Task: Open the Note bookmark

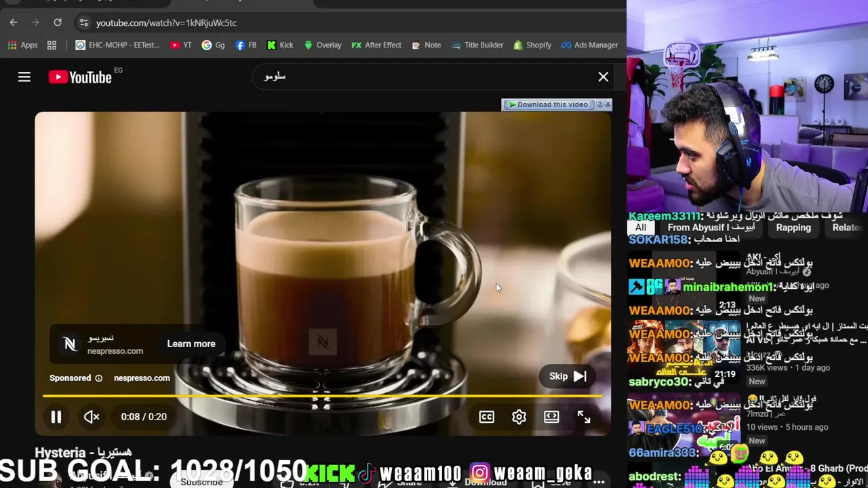Action: [426, 45]
